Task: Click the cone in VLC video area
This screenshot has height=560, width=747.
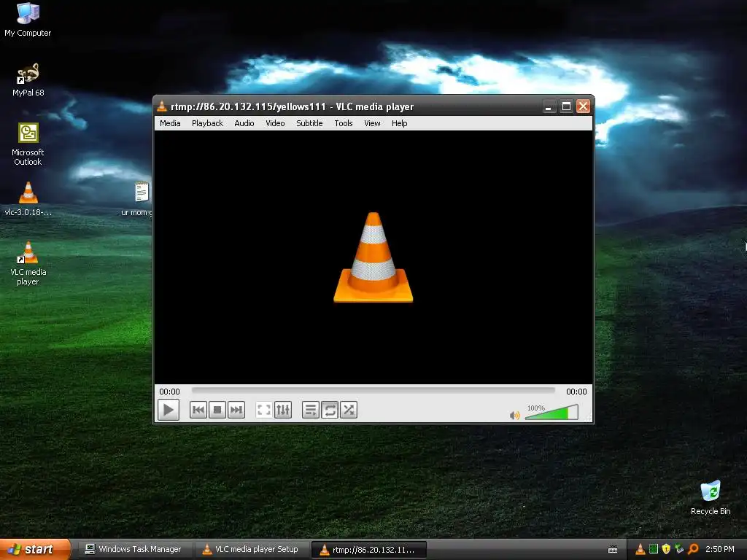Action: tap(373, 257)
